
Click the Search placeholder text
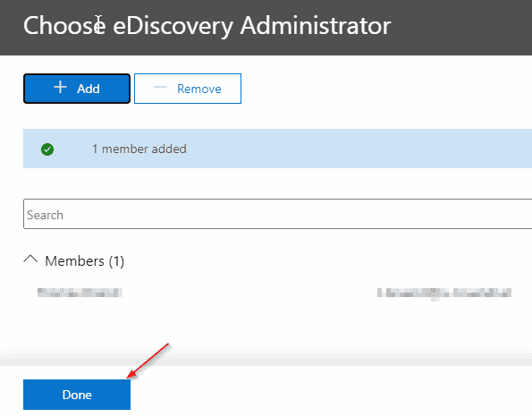point(45,215)
